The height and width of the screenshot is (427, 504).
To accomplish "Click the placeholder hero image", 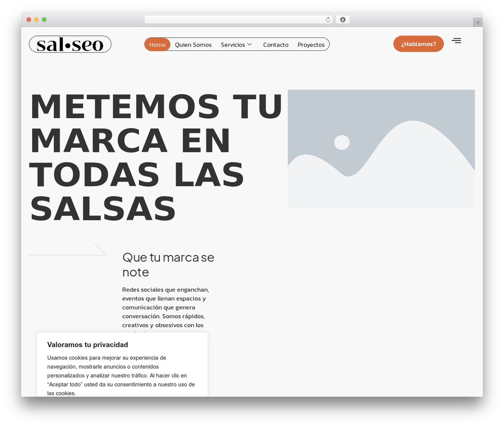I will click(x=381, y=149).
